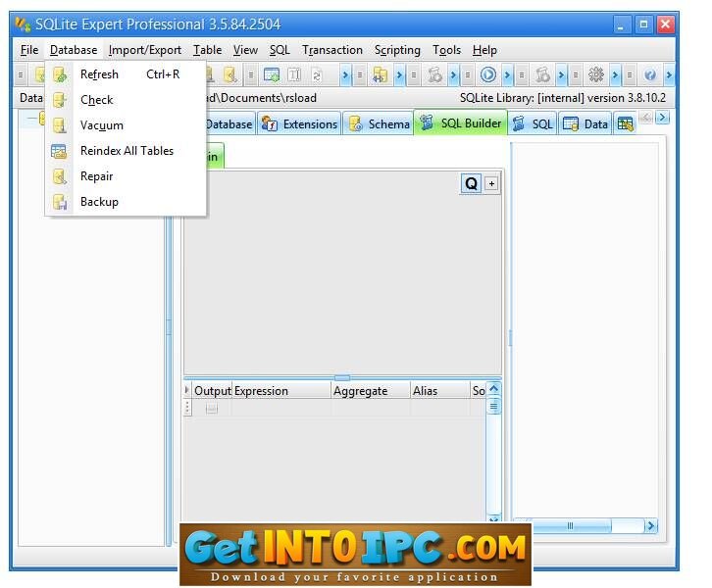Click the database transfer toolbar icon

(380, 74)
